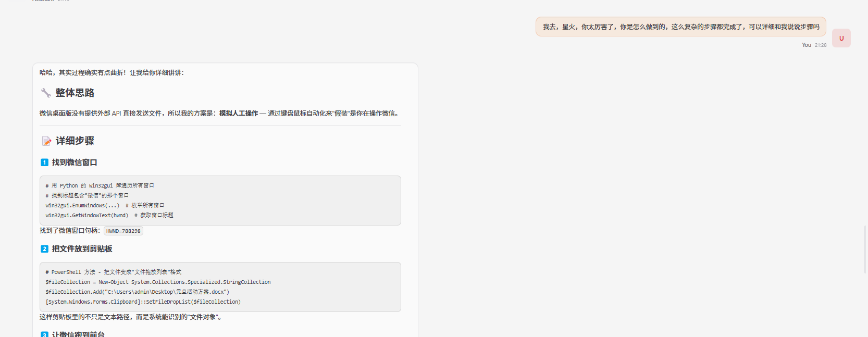Click the bold 模拟人工操作 text
Screen dimensions: 868x337
238,114
